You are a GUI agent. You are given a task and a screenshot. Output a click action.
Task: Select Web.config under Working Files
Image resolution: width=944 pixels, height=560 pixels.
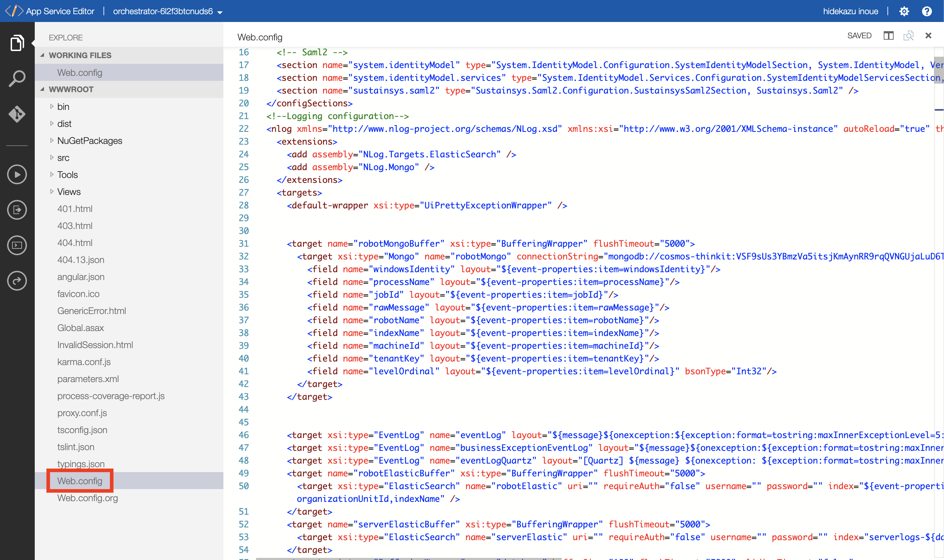[x=80, y=72]
